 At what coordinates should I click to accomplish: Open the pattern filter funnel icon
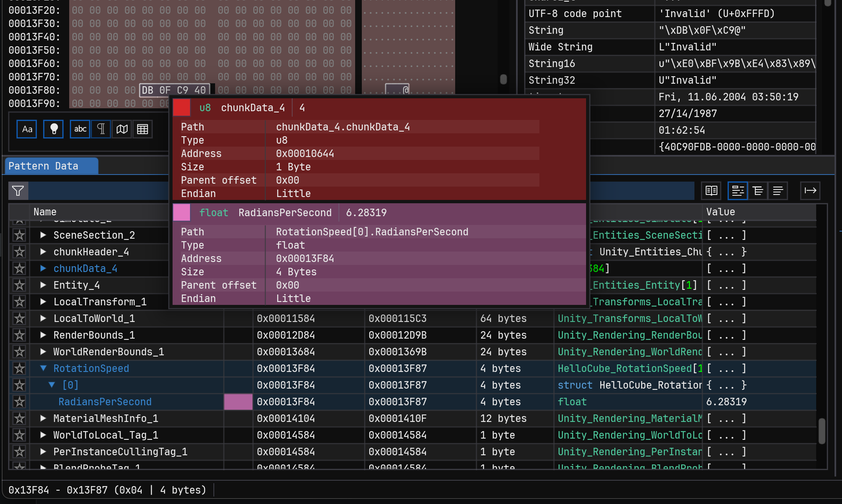tap(18, 191)
